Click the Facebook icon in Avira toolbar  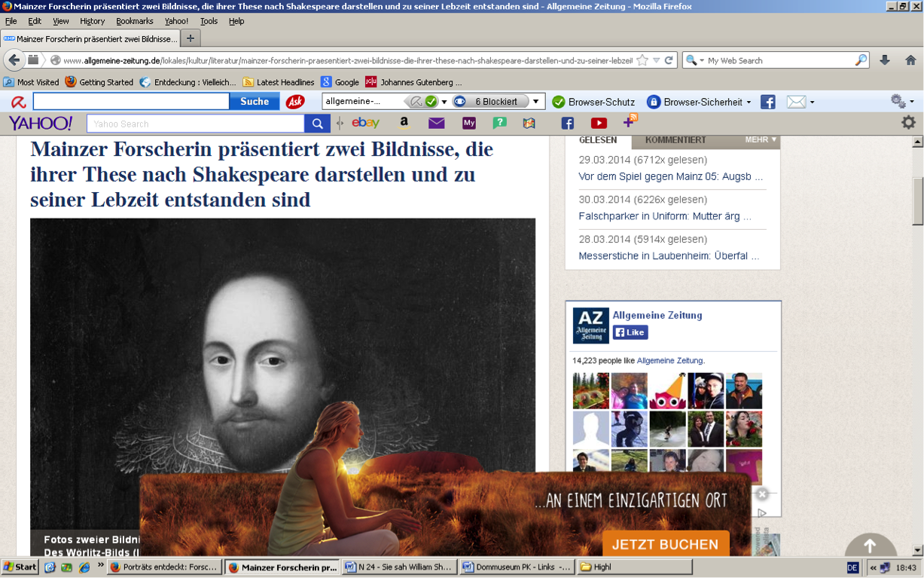click(x=767, y=102)
